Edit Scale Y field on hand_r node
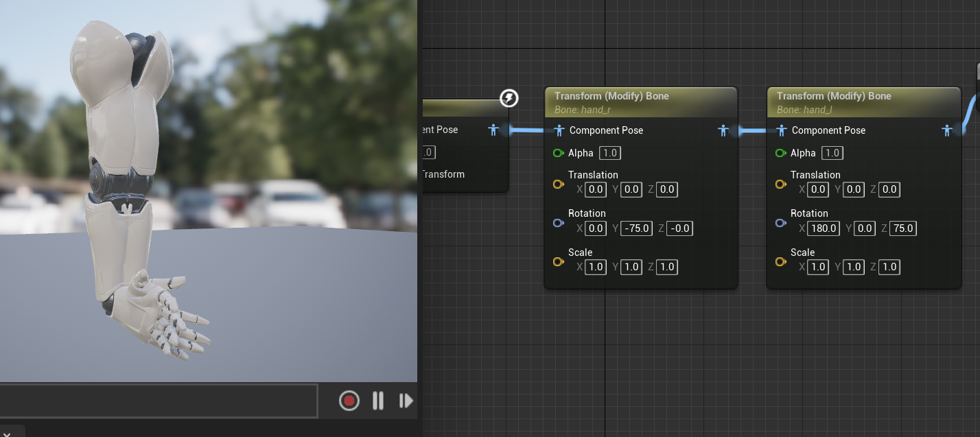Viewport: 980px width, 437px height. point(631,267)
